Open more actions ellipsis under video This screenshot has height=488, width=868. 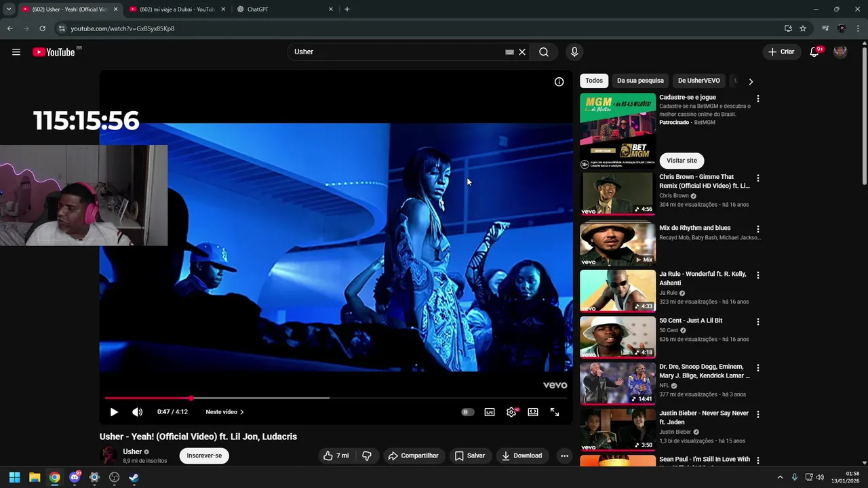tap(564, 456)
